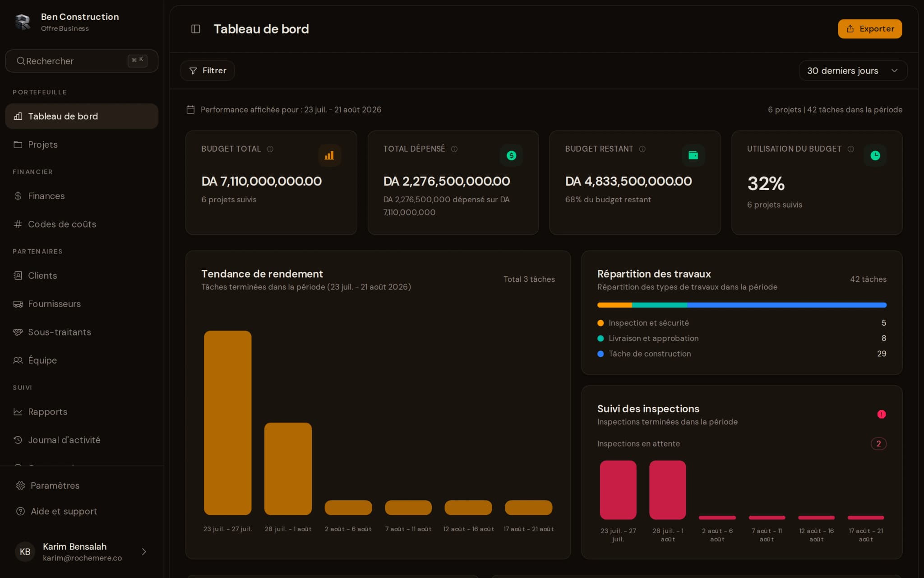
Task: Click the info icon beside Utilisation du Budget
Action: click(x=850, y=149)
